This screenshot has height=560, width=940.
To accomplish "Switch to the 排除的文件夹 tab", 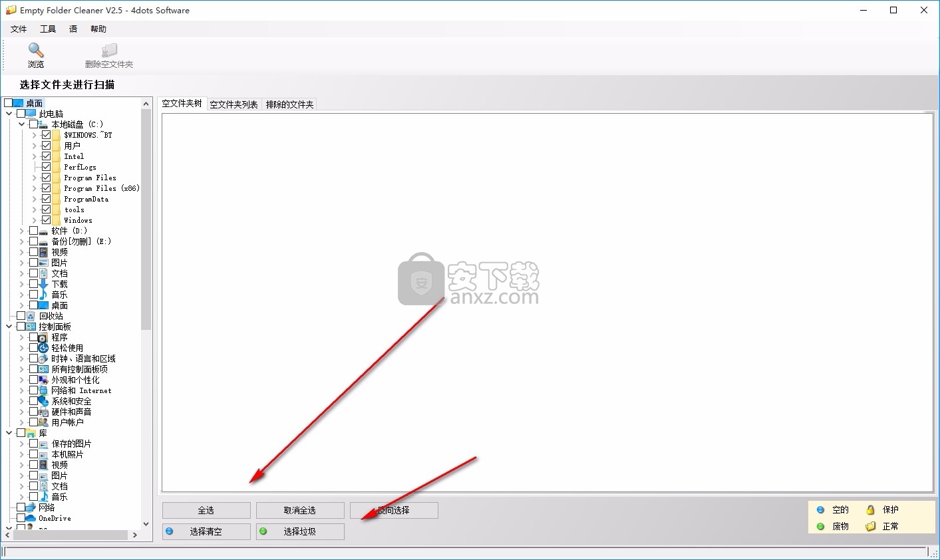I will pos(289,104).
